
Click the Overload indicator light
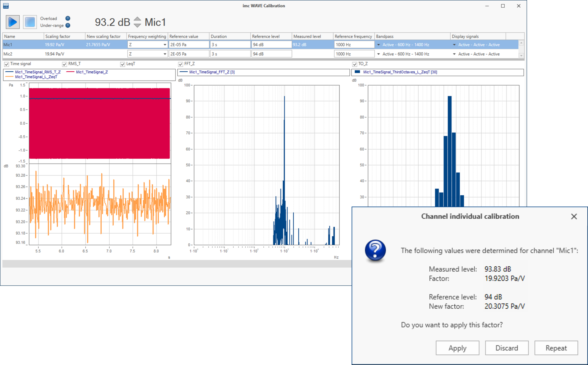[x=68, y=18]
